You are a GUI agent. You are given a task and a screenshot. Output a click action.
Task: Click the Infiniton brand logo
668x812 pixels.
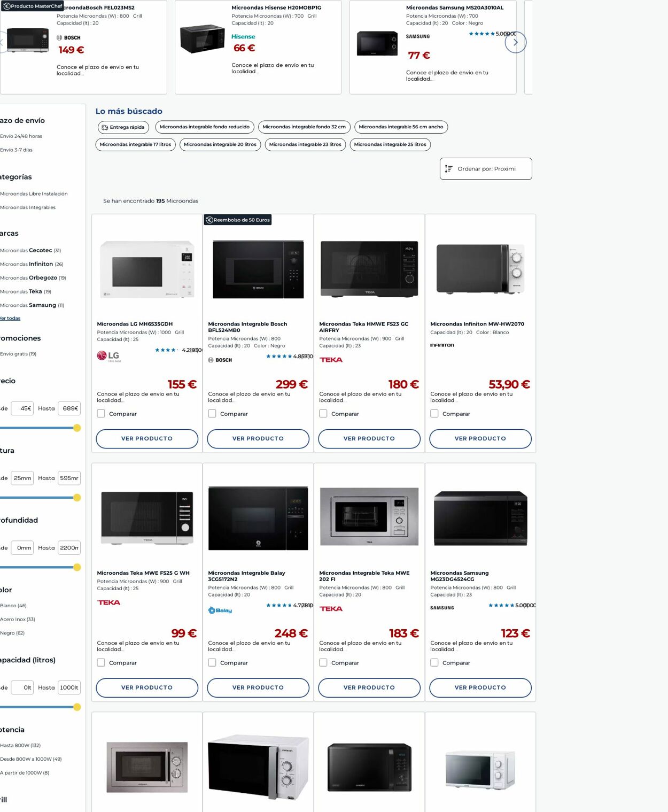442,345
